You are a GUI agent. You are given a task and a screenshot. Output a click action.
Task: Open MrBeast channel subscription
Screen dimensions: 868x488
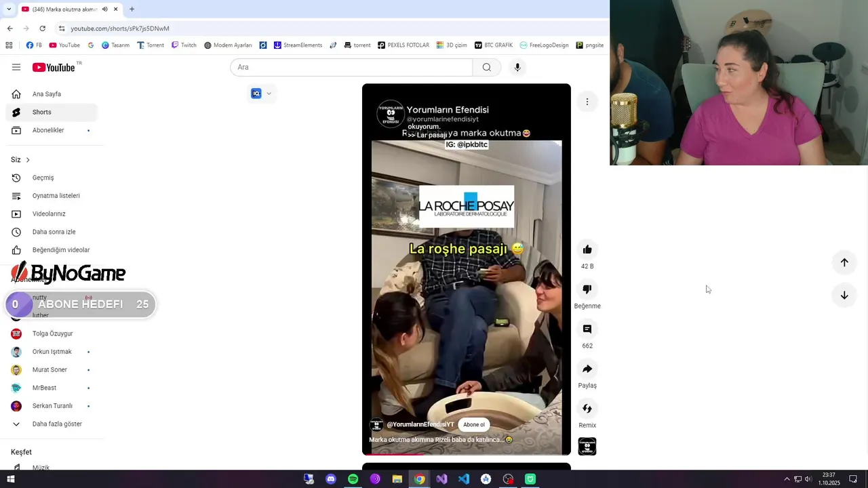[x=52, y=388]
